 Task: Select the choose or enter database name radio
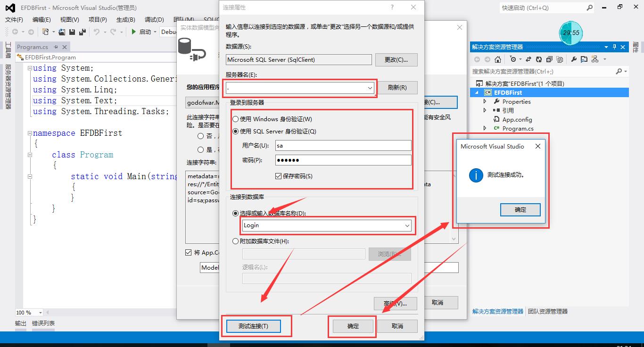click(236, 213)
